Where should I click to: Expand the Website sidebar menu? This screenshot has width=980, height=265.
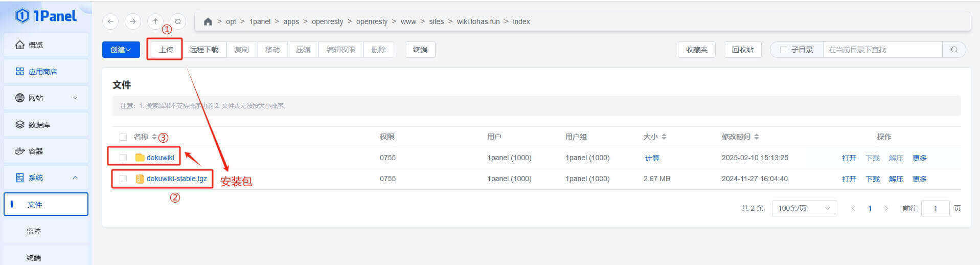(46, 98)
